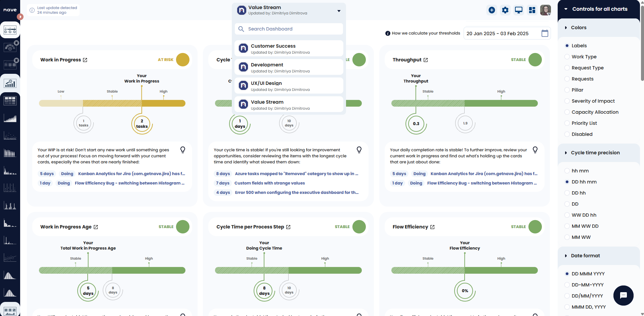
Task: Click the calendar icon in date range
Action: (x=545, y=33)
